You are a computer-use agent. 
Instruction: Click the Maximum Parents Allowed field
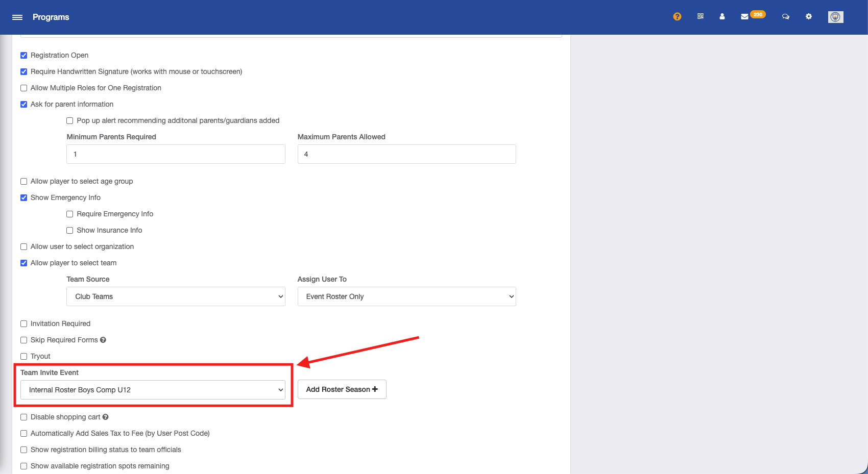406,154
